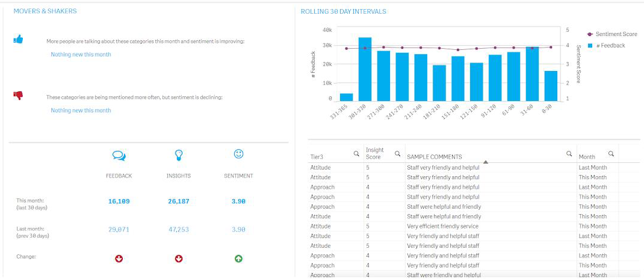Screen dimensions: 644x279
Task: Open search for the Tier3 column
Action: click(x=356, y=154)
